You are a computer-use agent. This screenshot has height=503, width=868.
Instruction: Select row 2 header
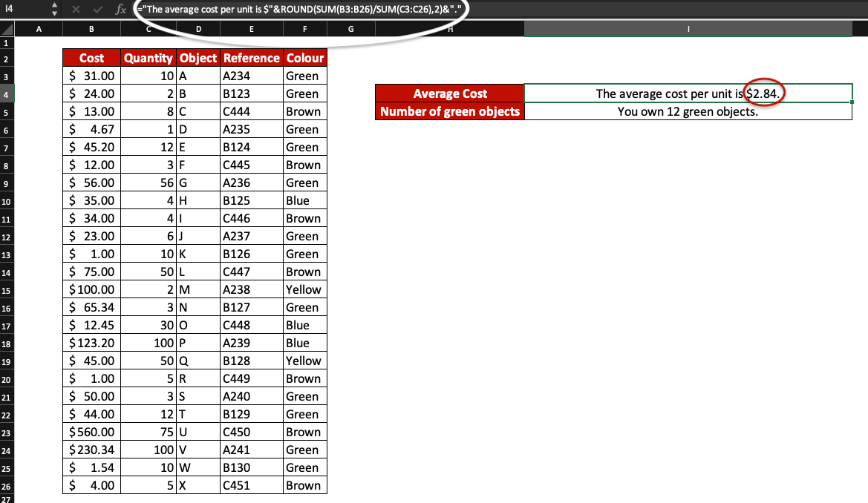click(6, 58)
